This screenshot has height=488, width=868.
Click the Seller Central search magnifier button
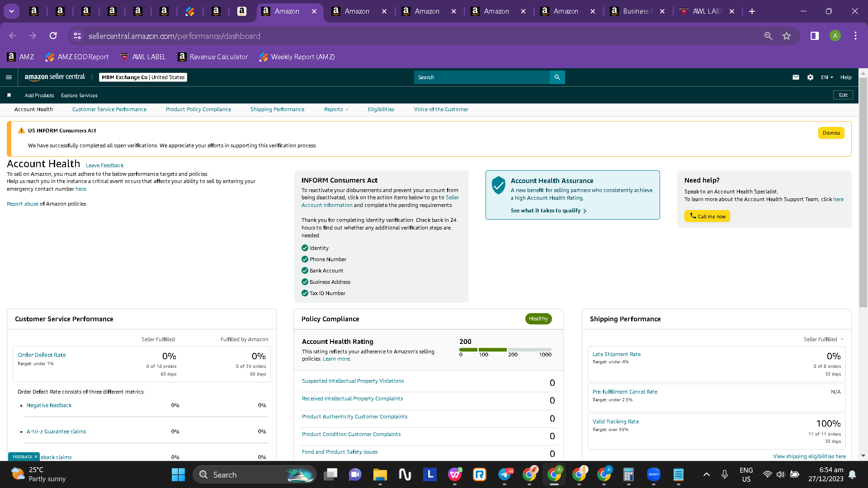(557, 77)
